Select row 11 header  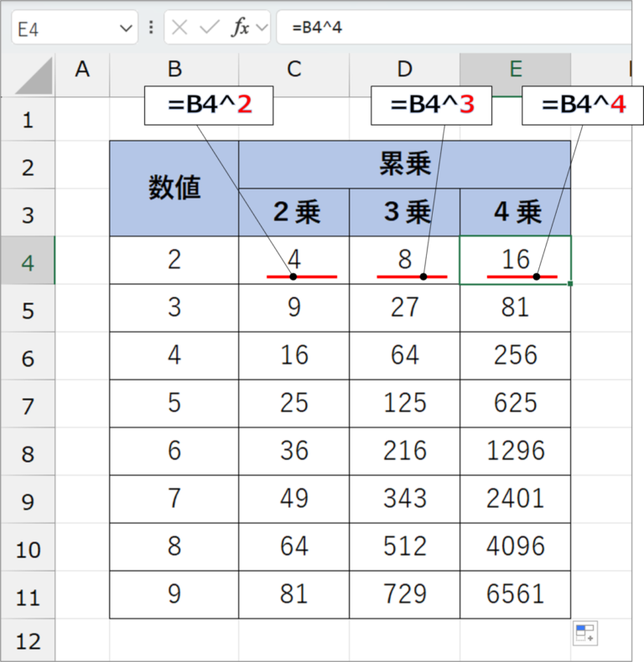click(x=28, y=597)
